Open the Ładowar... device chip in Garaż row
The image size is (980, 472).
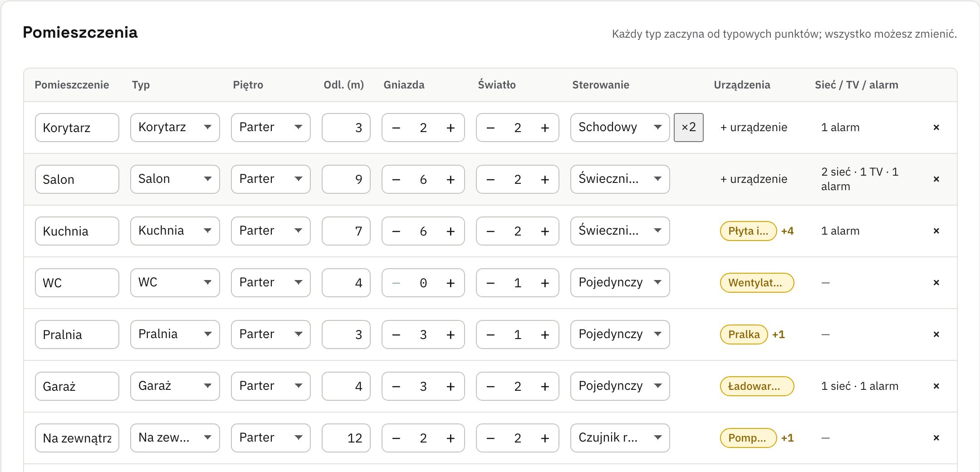click(x=757, y=386)
